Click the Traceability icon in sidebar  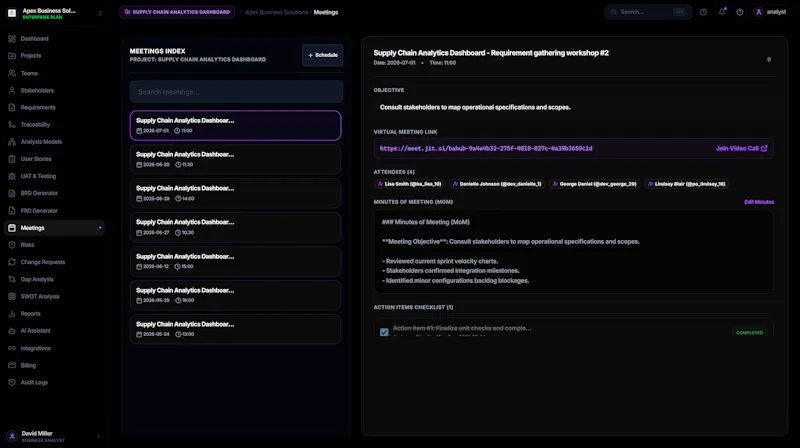tap(12, 125)
